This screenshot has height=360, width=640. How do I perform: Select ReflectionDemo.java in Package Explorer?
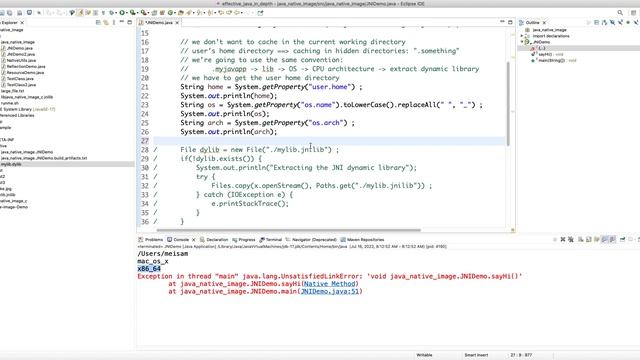coord(26,67)
